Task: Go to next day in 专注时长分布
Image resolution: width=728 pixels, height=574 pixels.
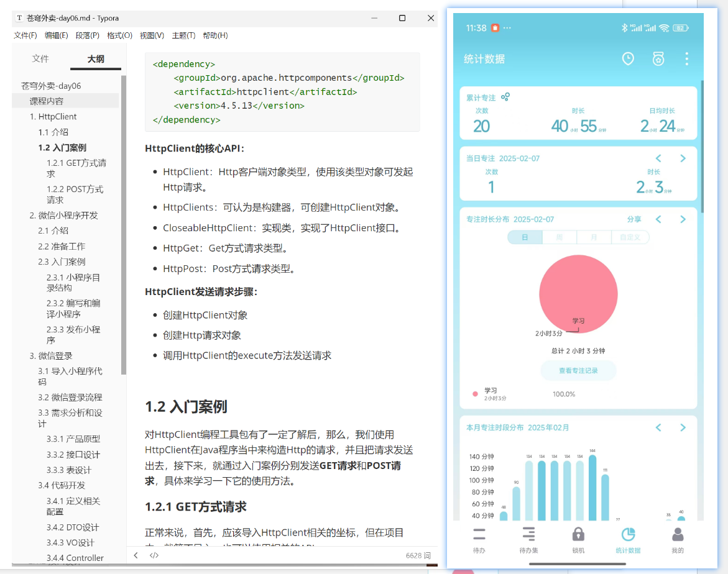Action: pyautogui.click(x=683, y=219)
